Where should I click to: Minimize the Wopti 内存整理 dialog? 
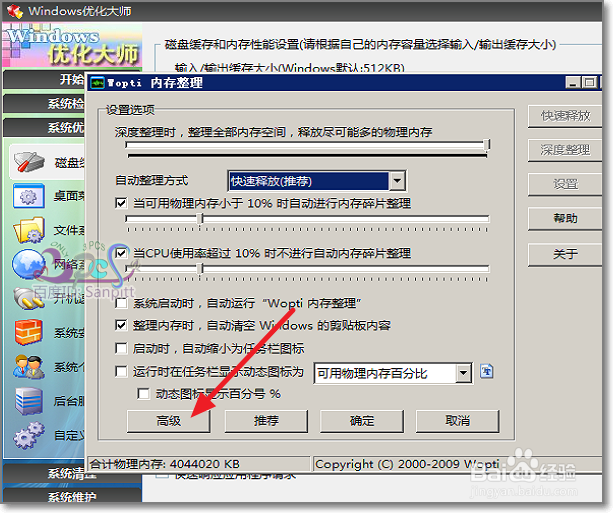[x=573, y=83]
